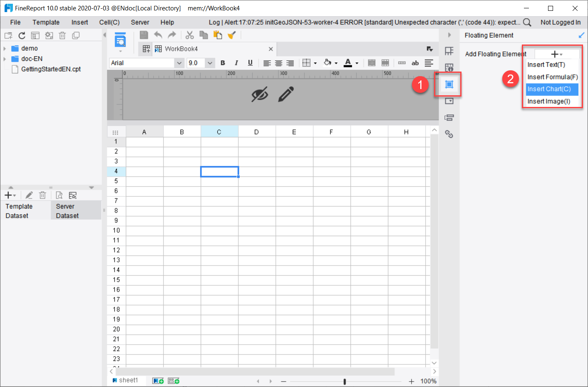
Task: Click the new folder icon in file panel
Action: tap(8, 36)
